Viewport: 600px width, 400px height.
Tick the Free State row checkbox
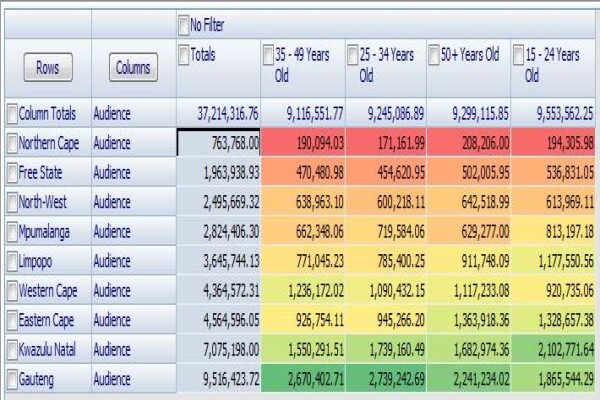click(x=12, y=173)
